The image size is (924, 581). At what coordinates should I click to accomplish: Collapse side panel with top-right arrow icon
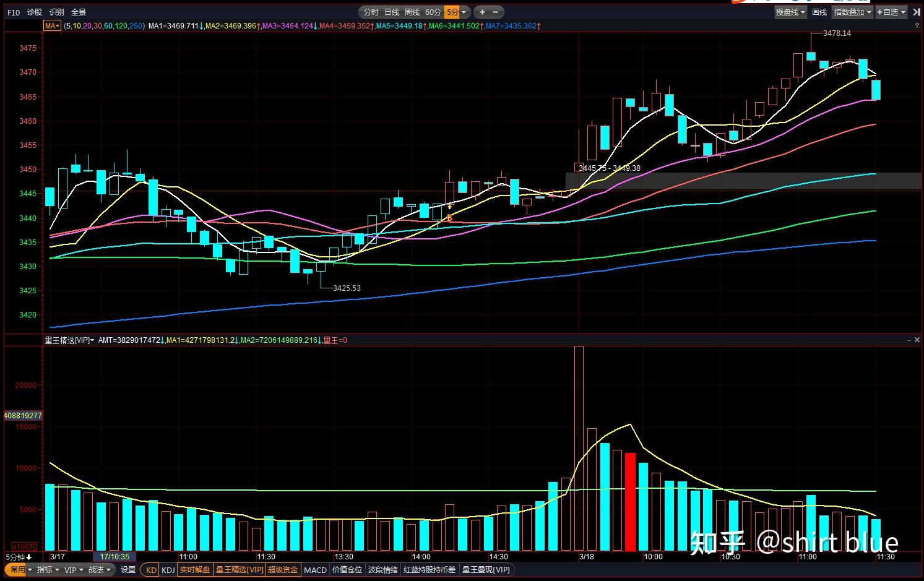[916, 12]
